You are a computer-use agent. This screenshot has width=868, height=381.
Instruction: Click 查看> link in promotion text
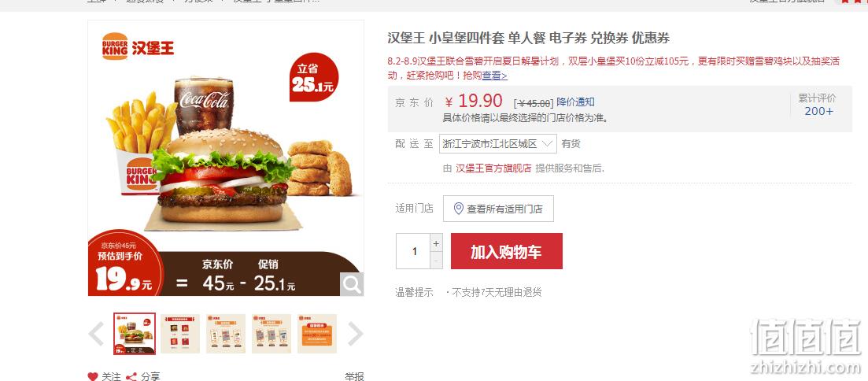[x=494, y=76]
